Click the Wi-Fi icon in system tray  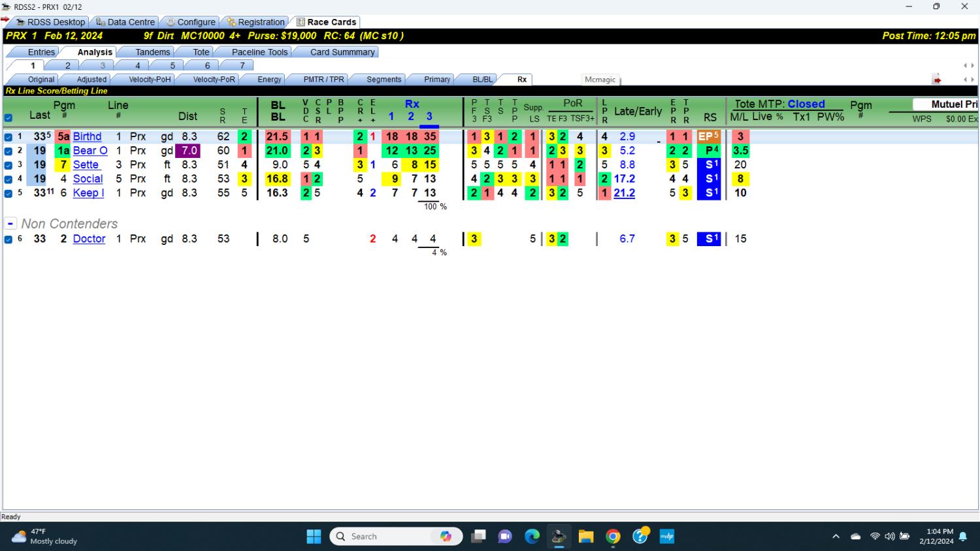tap(875, 537)
